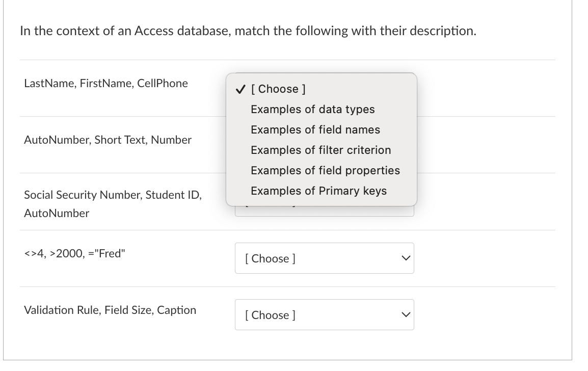This screenshot has width=588, height=371.
Task: Choose "Examples of filter criterion" option
Action: (x=320, y=150)
